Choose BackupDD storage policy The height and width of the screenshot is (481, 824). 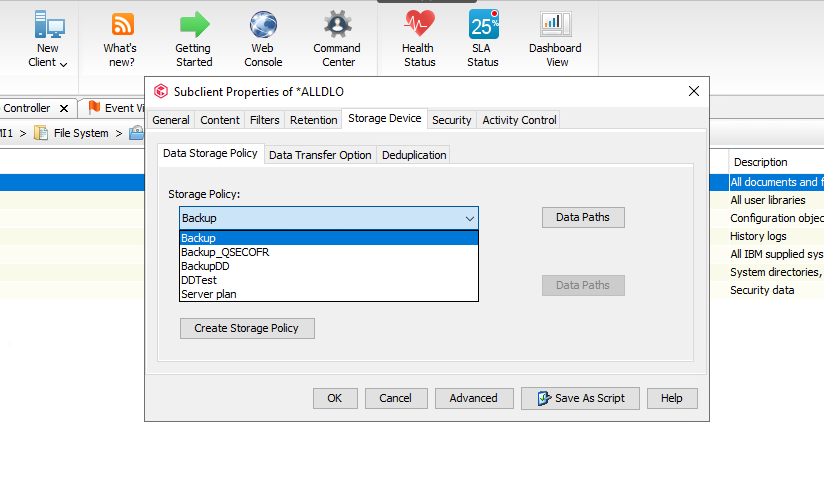click(x=329, y=266)
